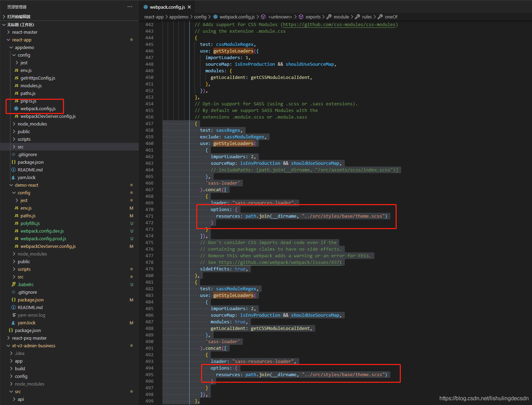Screen dimensions: 532x405
Task: Click the README.md info icon under appdemo
Action: pyautogui.click(x=14, y=170)
